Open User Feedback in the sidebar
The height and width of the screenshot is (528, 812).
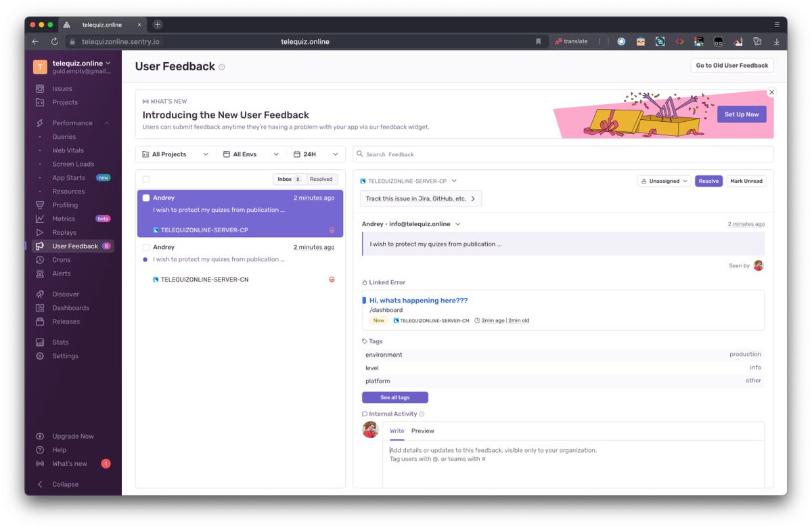(x=74, y=246)
